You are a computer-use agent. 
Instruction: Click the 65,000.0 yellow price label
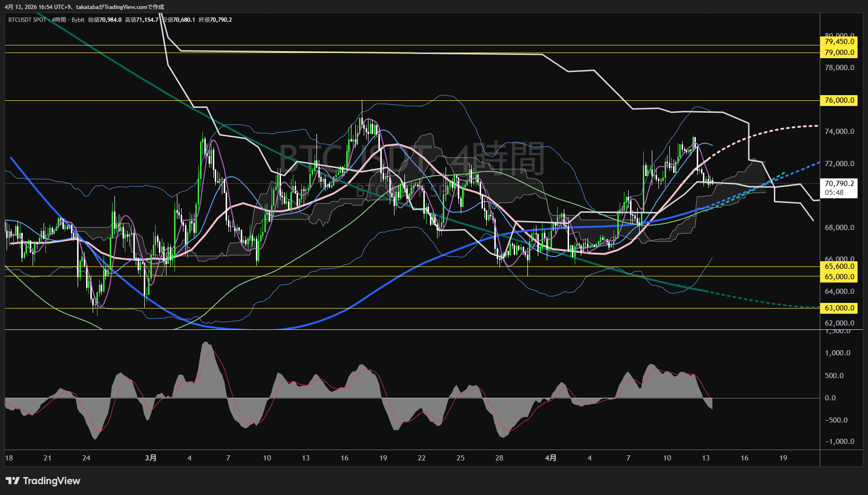839,277
